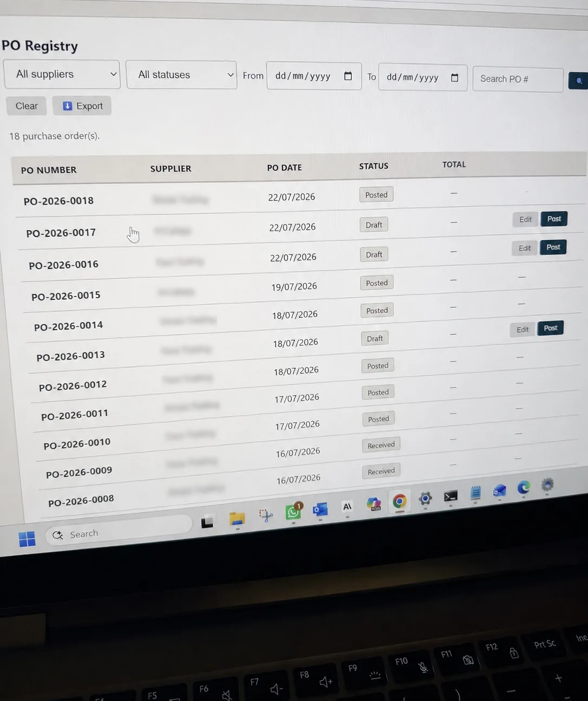Focus the From date input field

pos(314,76)
